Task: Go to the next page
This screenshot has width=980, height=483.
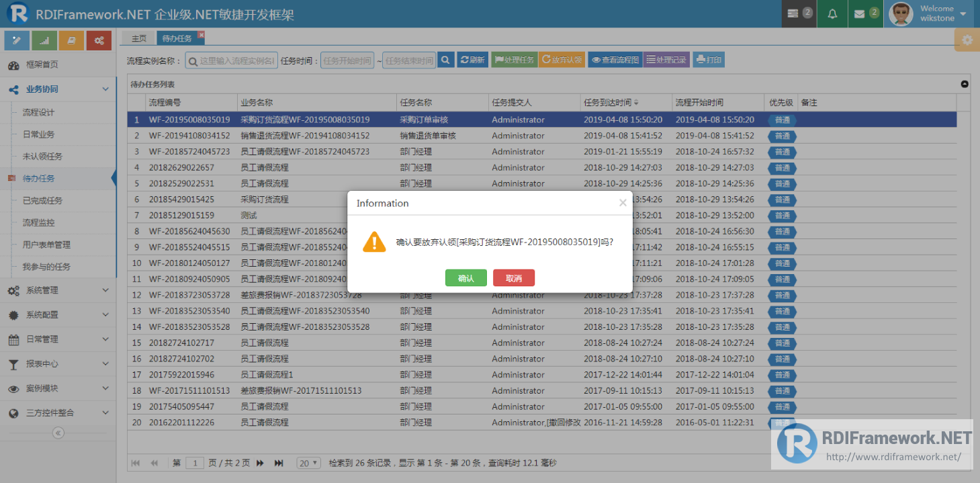Action: click(x=260, y=463)
